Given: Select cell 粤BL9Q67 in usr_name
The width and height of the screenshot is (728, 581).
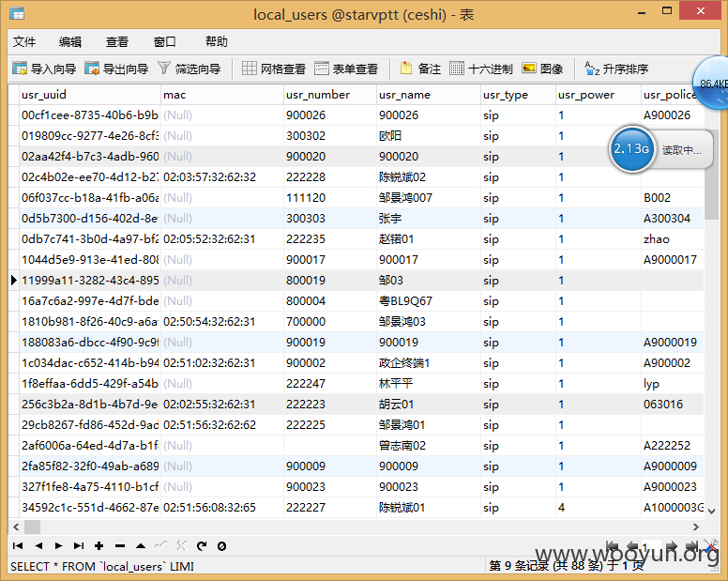Looking at the screenshot, I should pyautogui.click(x=429, y=301).
